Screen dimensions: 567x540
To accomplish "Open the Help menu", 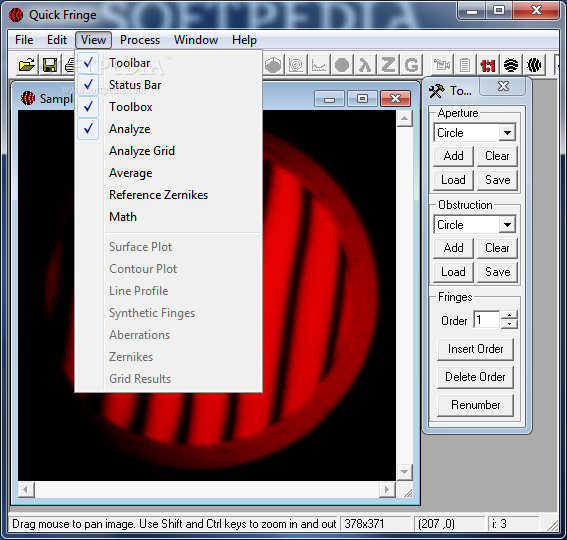I will 244,40.
